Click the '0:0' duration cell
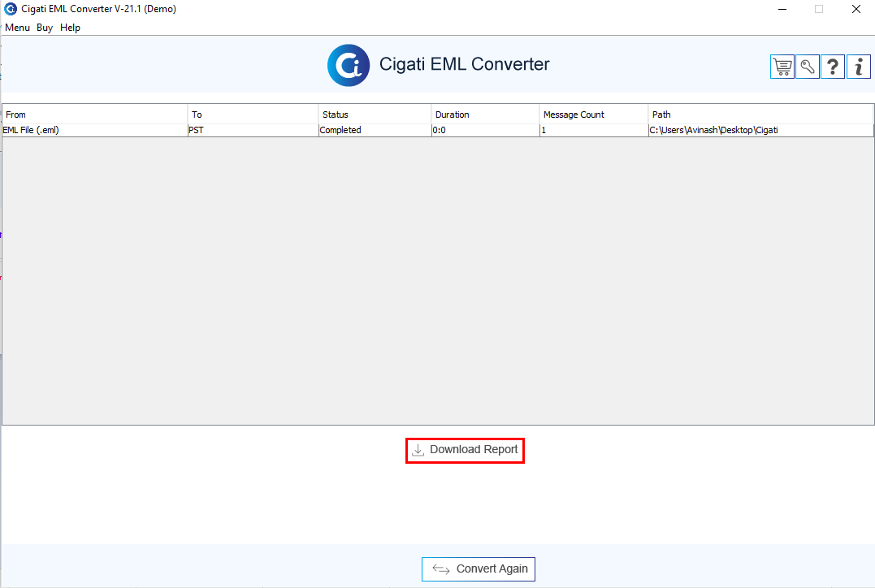The width and height of the screenshot is (875, 588). pos(485,130)
